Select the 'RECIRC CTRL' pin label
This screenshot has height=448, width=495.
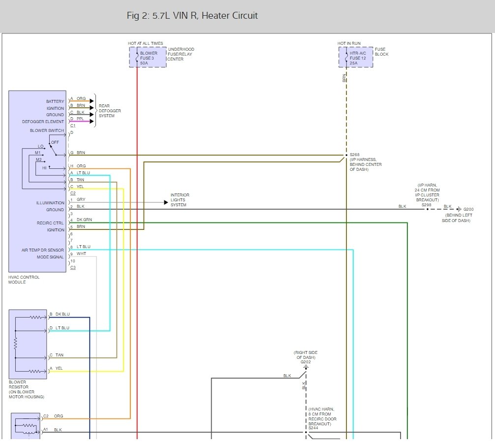[50, 223]
